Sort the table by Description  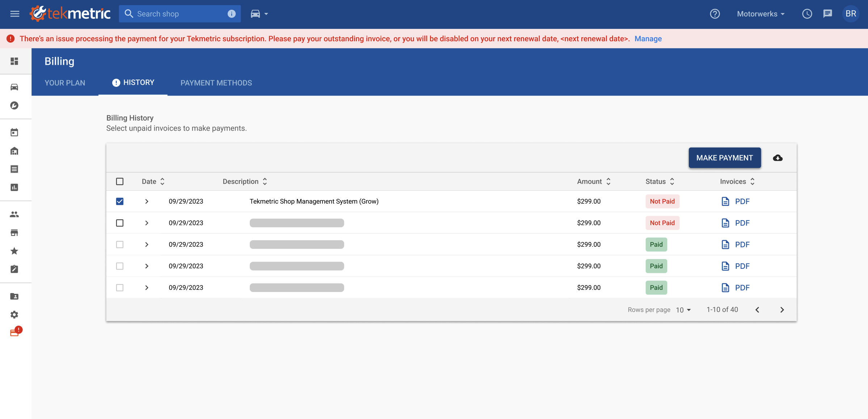(x=245, y=181)
